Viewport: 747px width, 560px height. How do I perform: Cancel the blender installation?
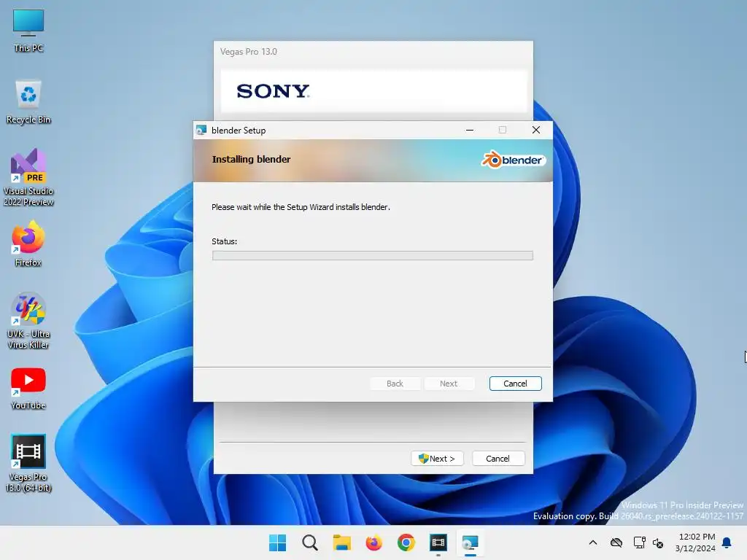[x=516, y=384]
